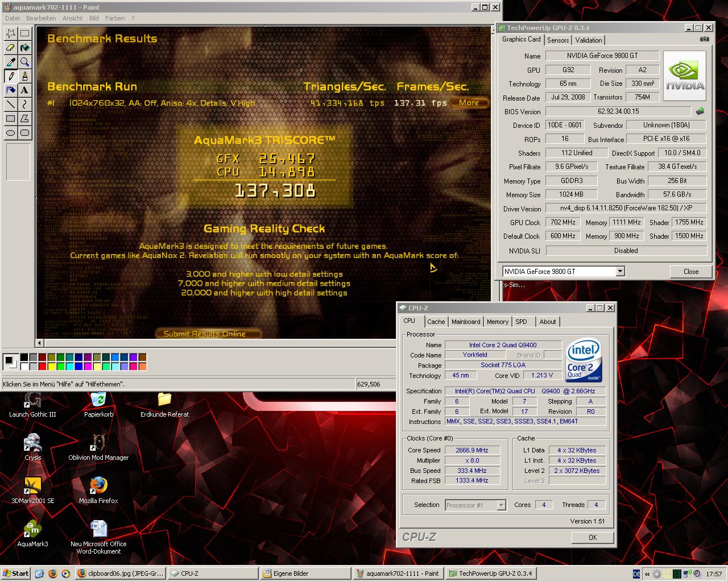This screenshot has width=728, height=582.
Task: Select the Launch Gothic III shortcut
Action: [x=32, y=404]
